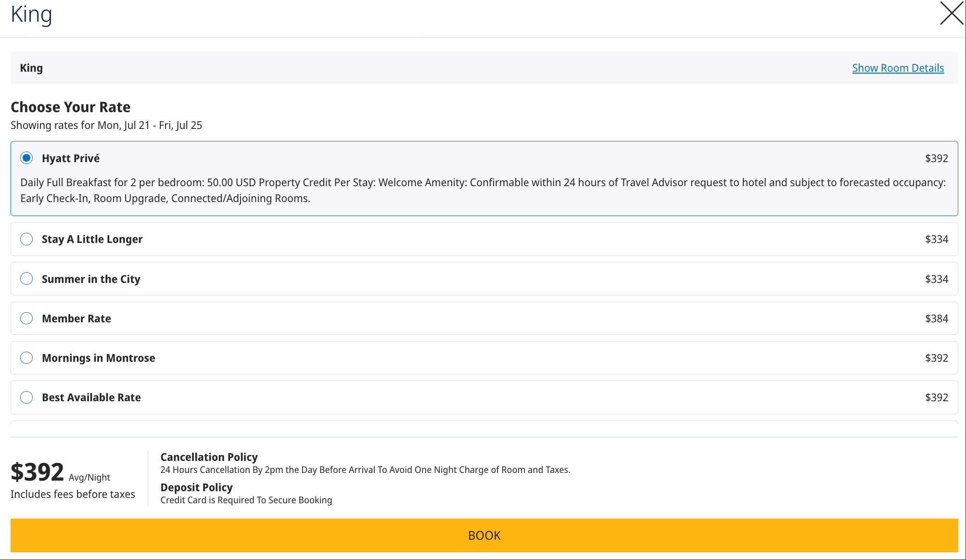
Task: Select the Hyatt Privé rate radio button
Action: click(26, 158)
